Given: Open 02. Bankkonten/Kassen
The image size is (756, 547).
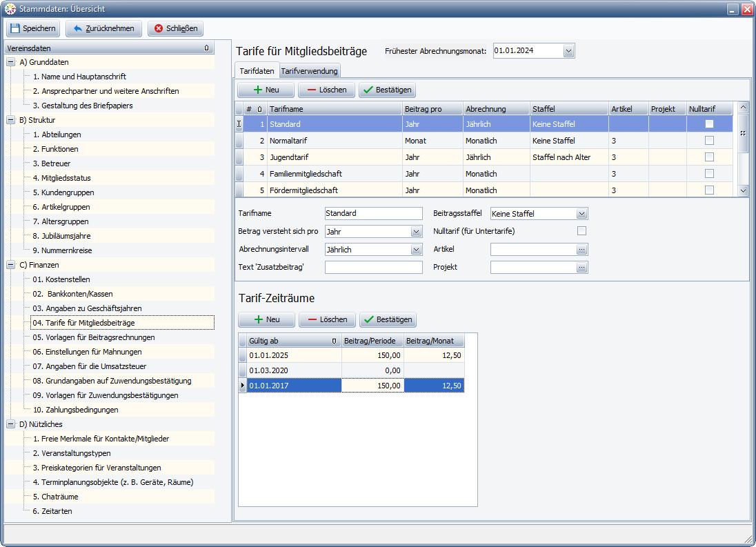Looking at the screenshot, I should (73, 293).
